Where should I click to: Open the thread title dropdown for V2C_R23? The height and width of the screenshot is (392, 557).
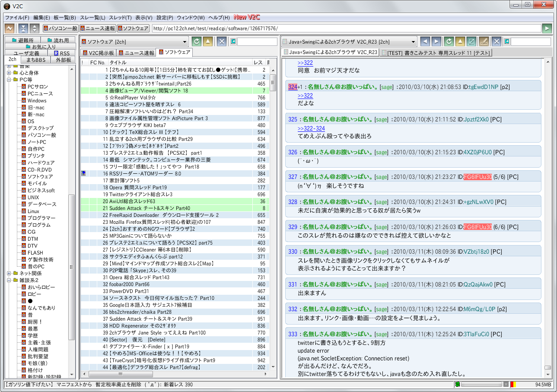coord(413,42)
